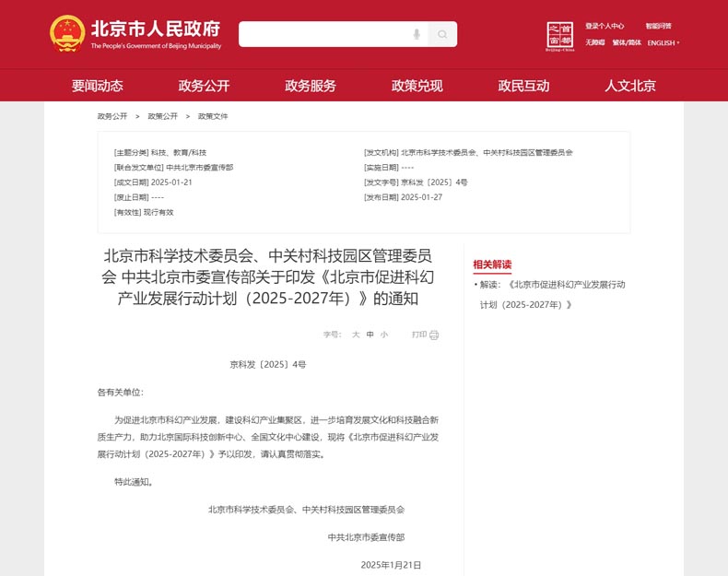Open the 政务服务 menu
This screenshot has height=576, width=728.
311,86
